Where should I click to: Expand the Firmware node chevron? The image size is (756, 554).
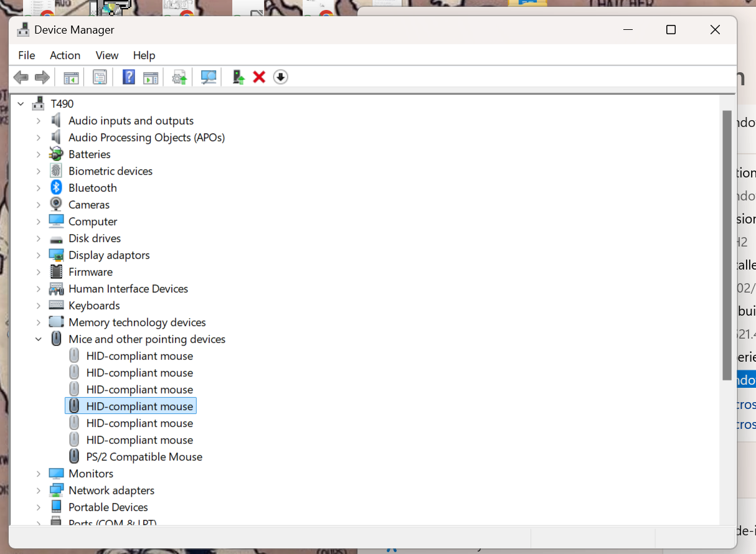coord(39,272)
